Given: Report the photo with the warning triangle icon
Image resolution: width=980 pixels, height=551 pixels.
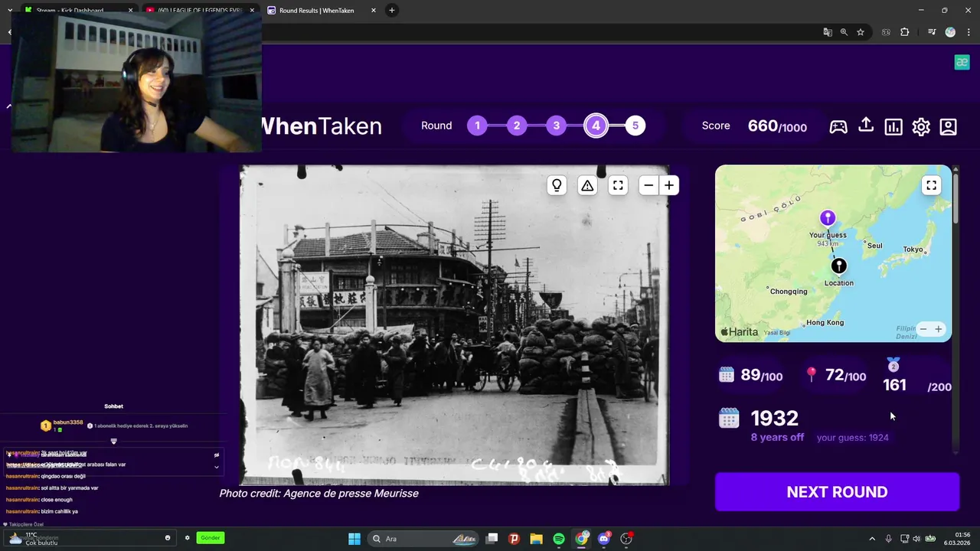Looking at the screenshot, I should pos(587,185).
